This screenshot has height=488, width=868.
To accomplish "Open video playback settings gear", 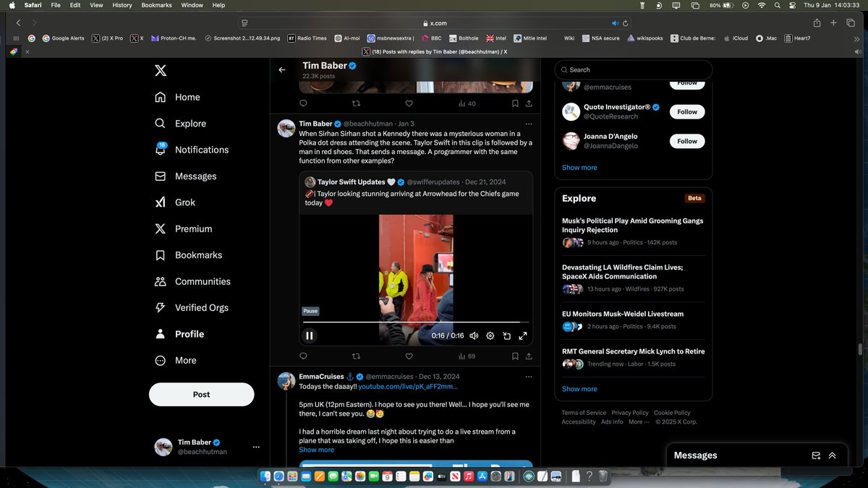I will pos(490,335).
